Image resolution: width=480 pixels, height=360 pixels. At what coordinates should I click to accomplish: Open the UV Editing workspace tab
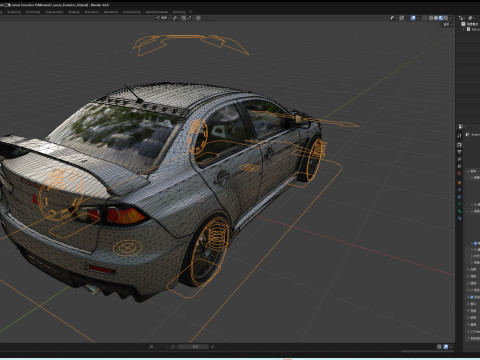[33, 12]
